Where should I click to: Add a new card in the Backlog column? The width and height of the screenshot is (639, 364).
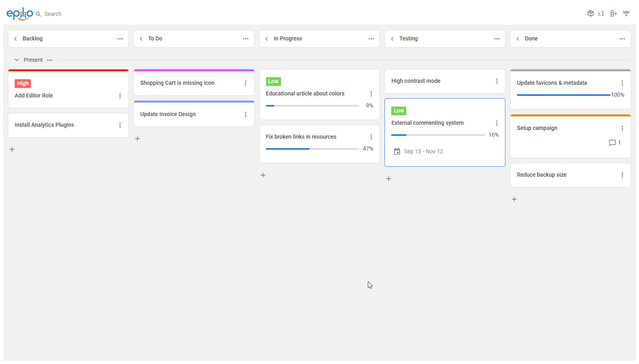[12, 149]
